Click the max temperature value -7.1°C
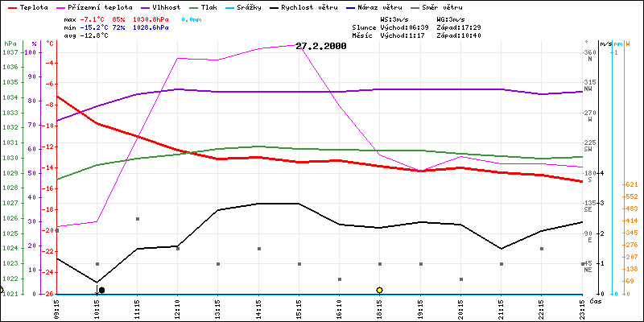This screenshot has width=644, height=322. (x=95, y=19)
